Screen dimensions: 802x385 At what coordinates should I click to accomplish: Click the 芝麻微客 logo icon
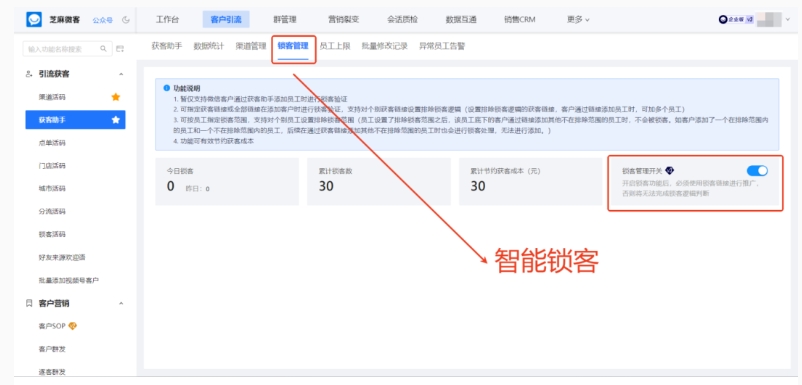[34, 19]
